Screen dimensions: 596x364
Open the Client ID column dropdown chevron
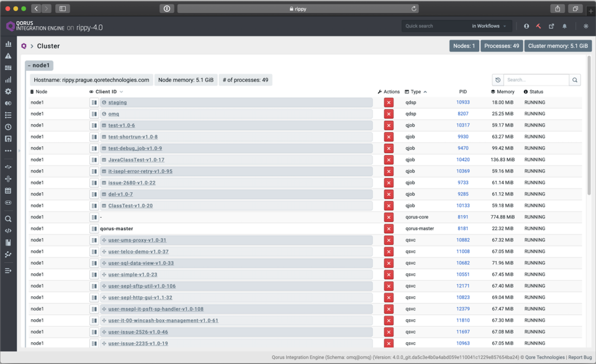(122, 92)
